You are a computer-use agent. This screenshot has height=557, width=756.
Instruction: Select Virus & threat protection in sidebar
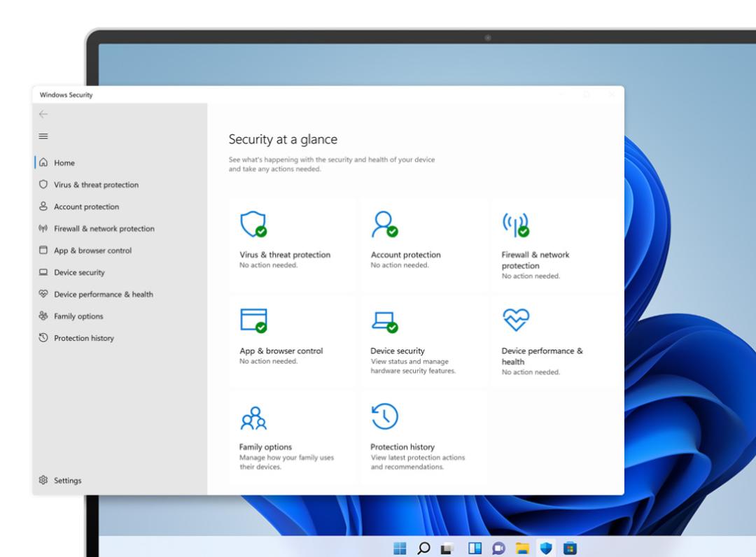[x=96, y=185]
